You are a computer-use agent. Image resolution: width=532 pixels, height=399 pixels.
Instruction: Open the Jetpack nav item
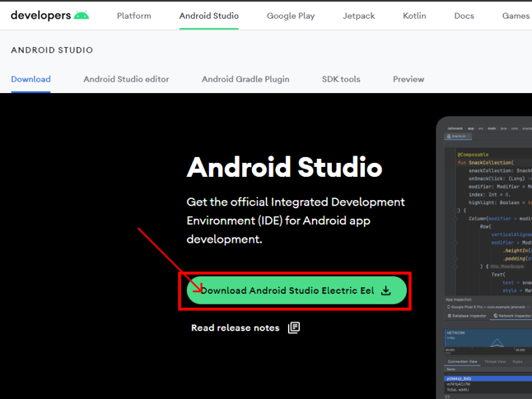(358, 16)
